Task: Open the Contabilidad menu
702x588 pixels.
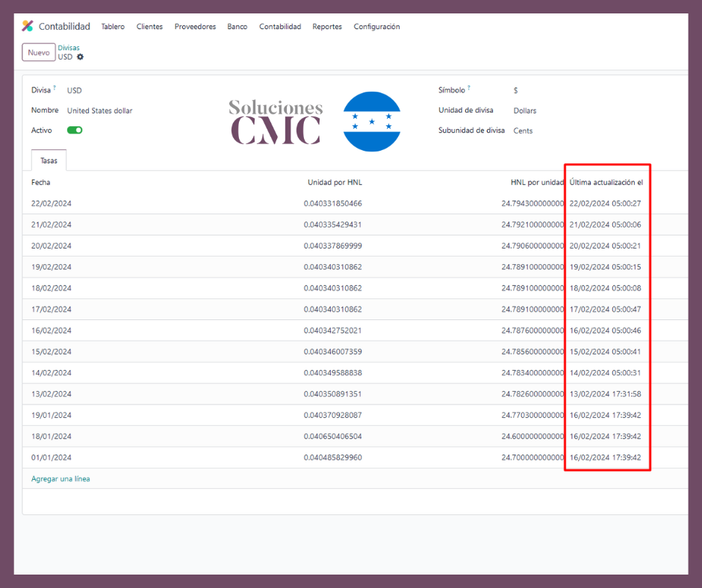Action: [x=280, y=27]
